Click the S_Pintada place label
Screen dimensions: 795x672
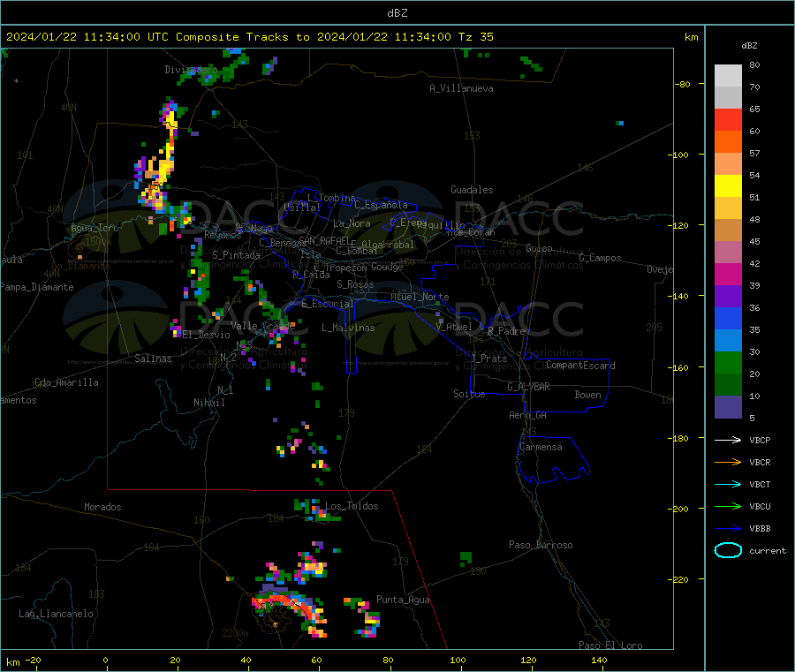[x=236, y=255]
